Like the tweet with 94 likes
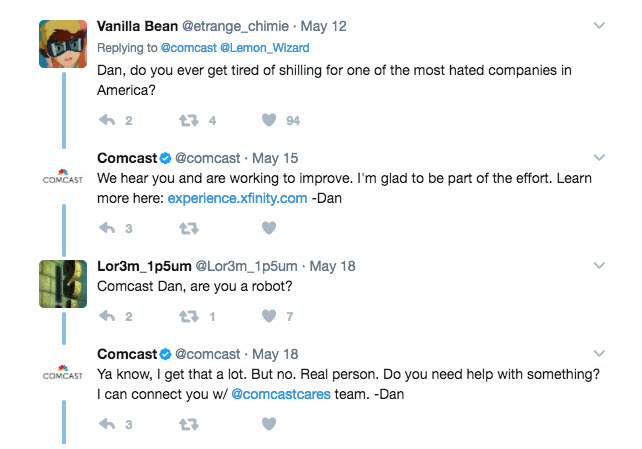Image resolution: width=642 pixels, height=449 pixels. tap(269, 120)
